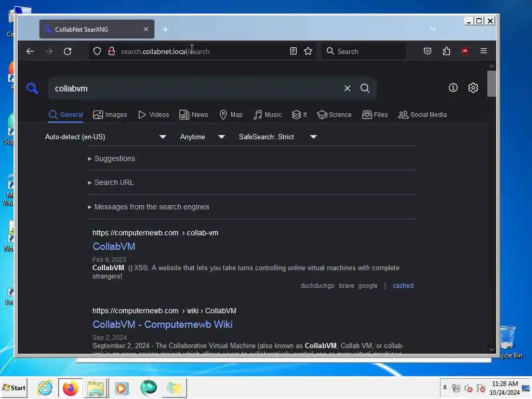The width and height of the screenshot is (532, 399).
Task: Click the computernewb.com wiki CollabVM URL
Action: [x=165, y=311]
